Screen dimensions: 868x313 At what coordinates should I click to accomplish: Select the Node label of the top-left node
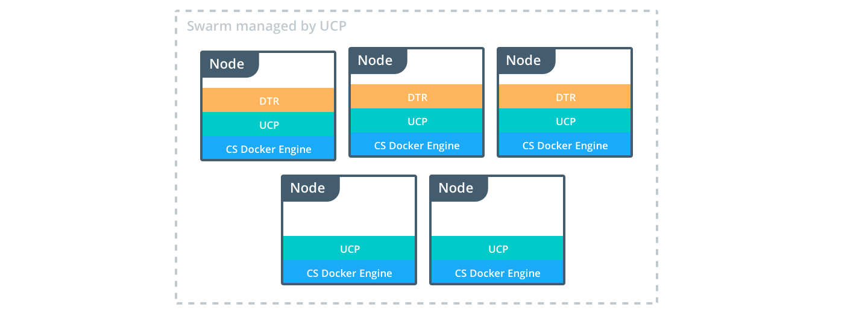pos(227,64)
